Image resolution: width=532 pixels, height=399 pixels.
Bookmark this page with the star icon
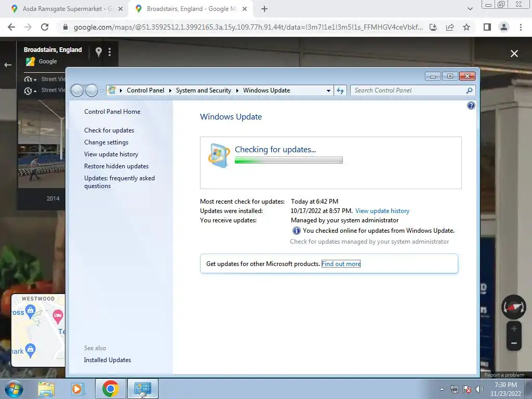[467, 27]
